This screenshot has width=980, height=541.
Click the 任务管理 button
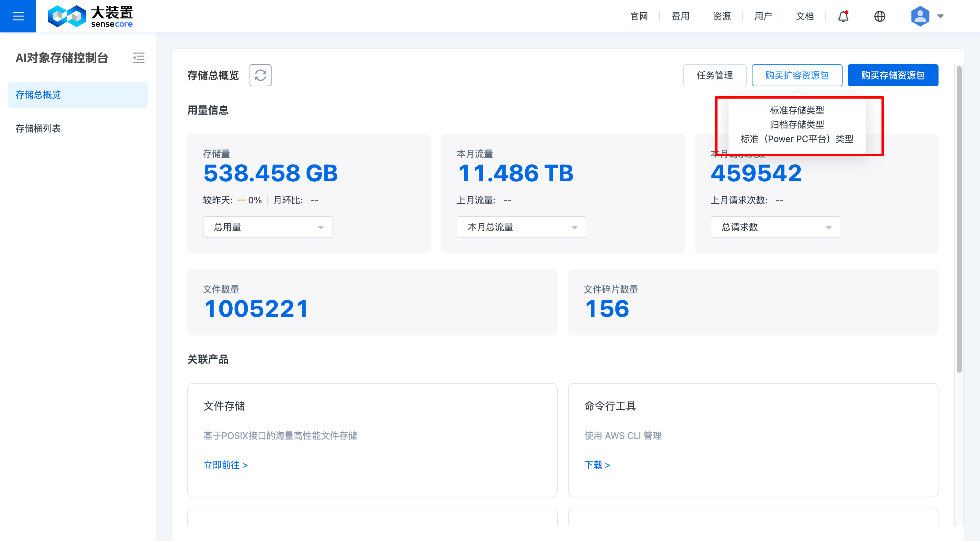[715, 75]
